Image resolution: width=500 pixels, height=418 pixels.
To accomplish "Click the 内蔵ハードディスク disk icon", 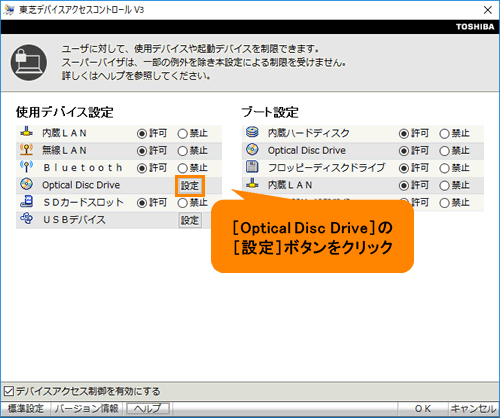I will (252, 132).
